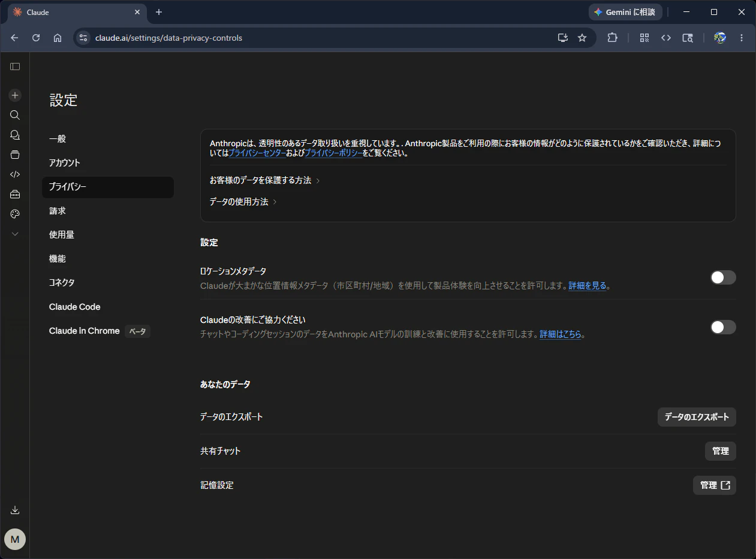The image size is (756, 559).
Task: Click the download icon in the sidebar
Action: tap(15, 510)
